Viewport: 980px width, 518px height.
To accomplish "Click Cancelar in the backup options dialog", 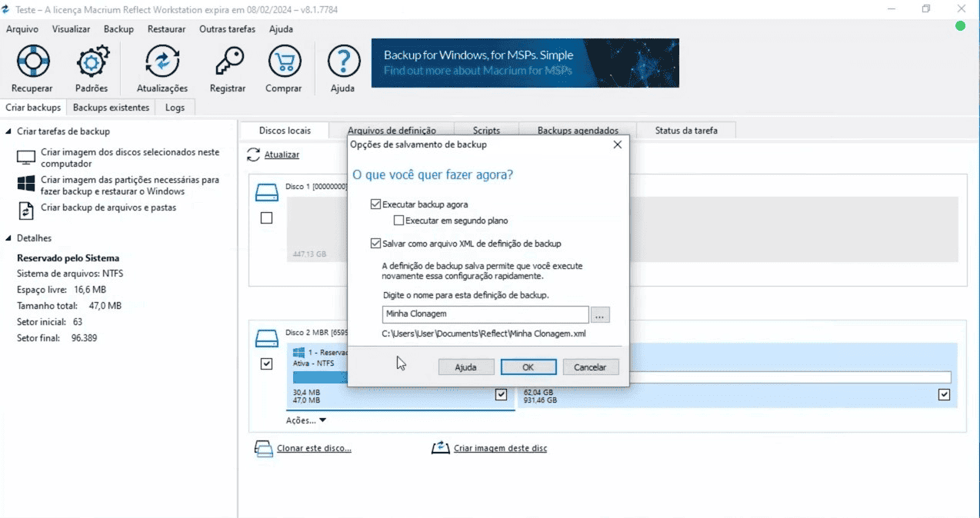I will pyautogui.click(x=590, y=367).
